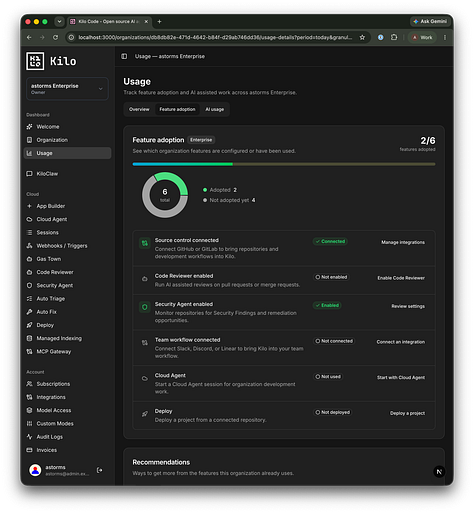Click the adoption donut chart
Image resolution: width=474 pixels, height=513 pixels.
click(165, 195)
